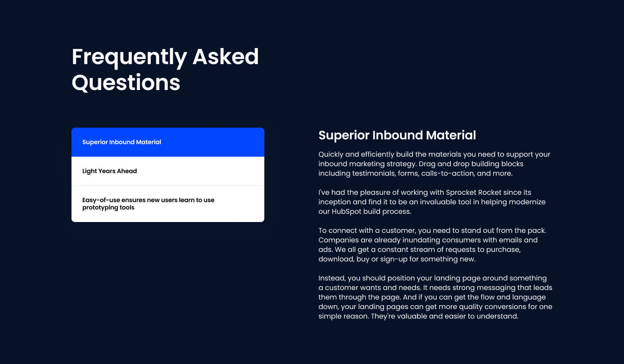Image resolution: width=624 pixels, height=364 pixels.
Task: Click the paragraph starting with "Quickly and efficiently"
Action: coord(434,164)
